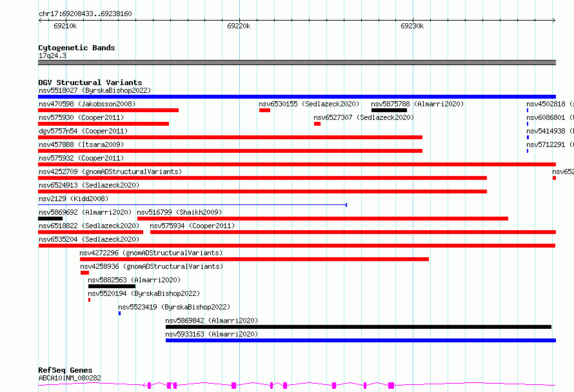This screenshot has height=392, width=574.
Task: Click nsv4272296 (gnomADStructuralVariants) label
Action: tap(151, 253)
